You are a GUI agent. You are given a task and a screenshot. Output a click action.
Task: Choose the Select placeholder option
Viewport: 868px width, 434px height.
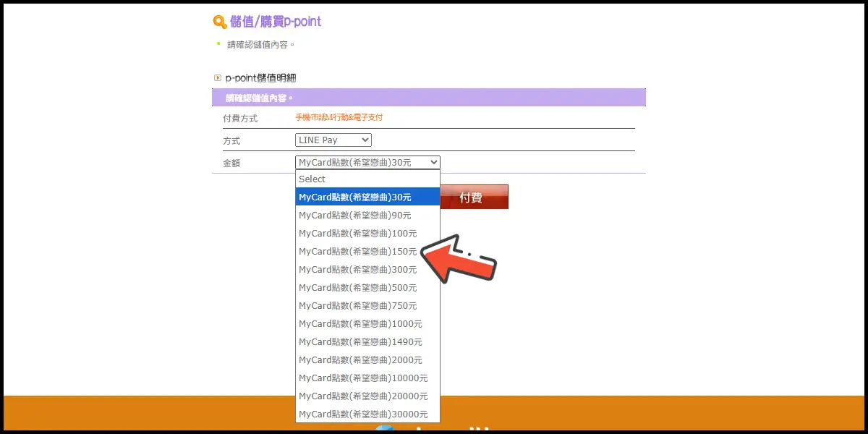point(367,179)
